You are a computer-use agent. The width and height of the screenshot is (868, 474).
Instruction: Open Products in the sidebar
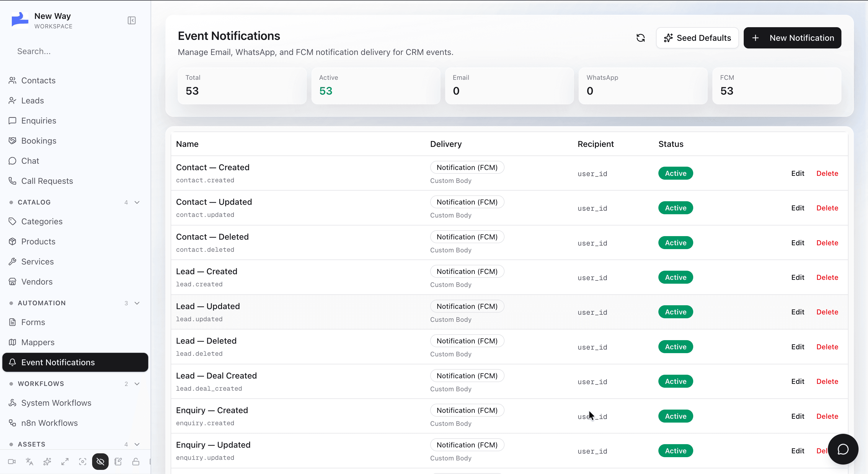[75, 241]
